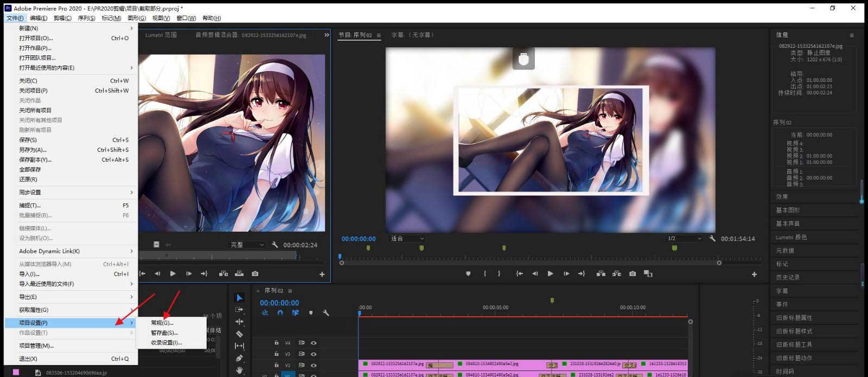Click the Program monitor scrub bar playhead
The image size is (868, 377).
[x=340, y=257]
